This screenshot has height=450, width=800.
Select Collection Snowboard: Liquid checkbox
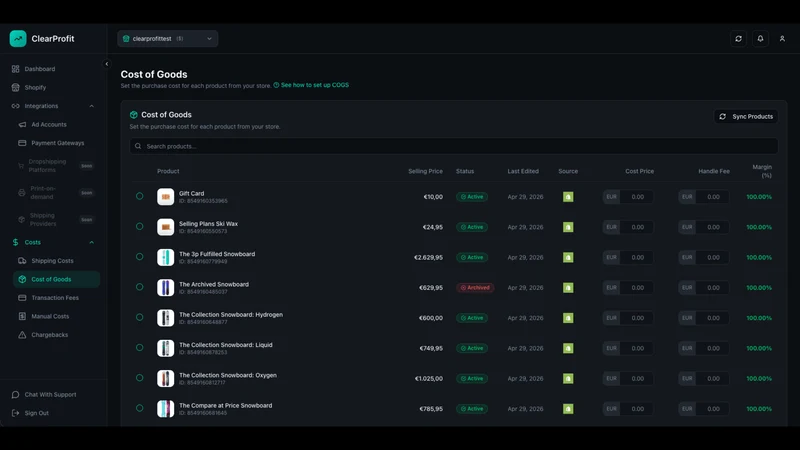(x=139, y=347)
